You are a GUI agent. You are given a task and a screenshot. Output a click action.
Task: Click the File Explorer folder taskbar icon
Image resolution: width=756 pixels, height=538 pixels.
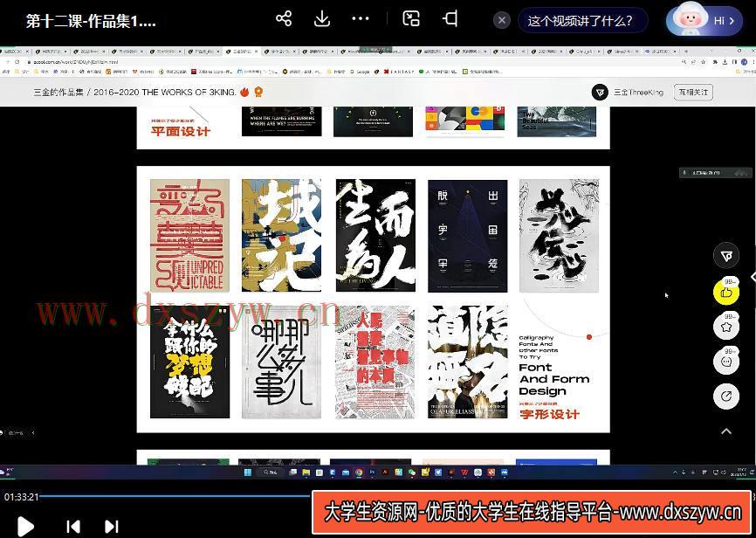coord(306,472)
